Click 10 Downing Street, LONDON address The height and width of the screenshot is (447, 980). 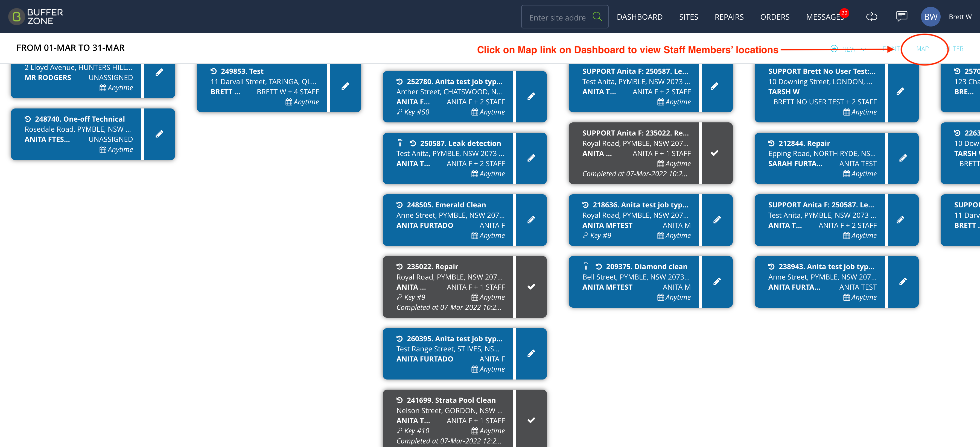820,81
